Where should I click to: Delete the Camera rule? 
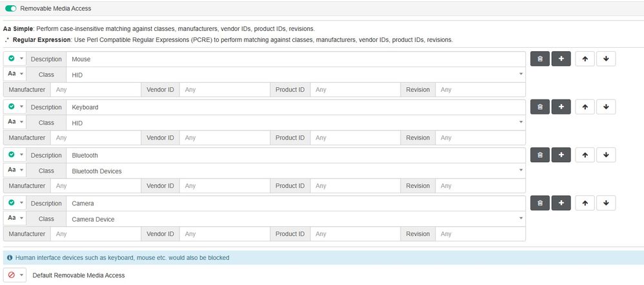539,204
